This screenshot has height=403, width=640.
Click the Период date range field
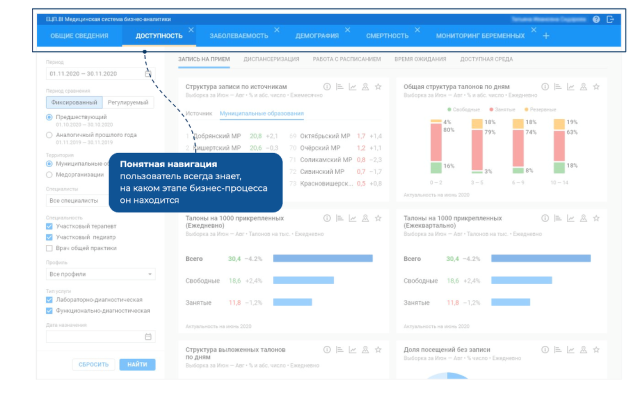(x=100, y=73)
